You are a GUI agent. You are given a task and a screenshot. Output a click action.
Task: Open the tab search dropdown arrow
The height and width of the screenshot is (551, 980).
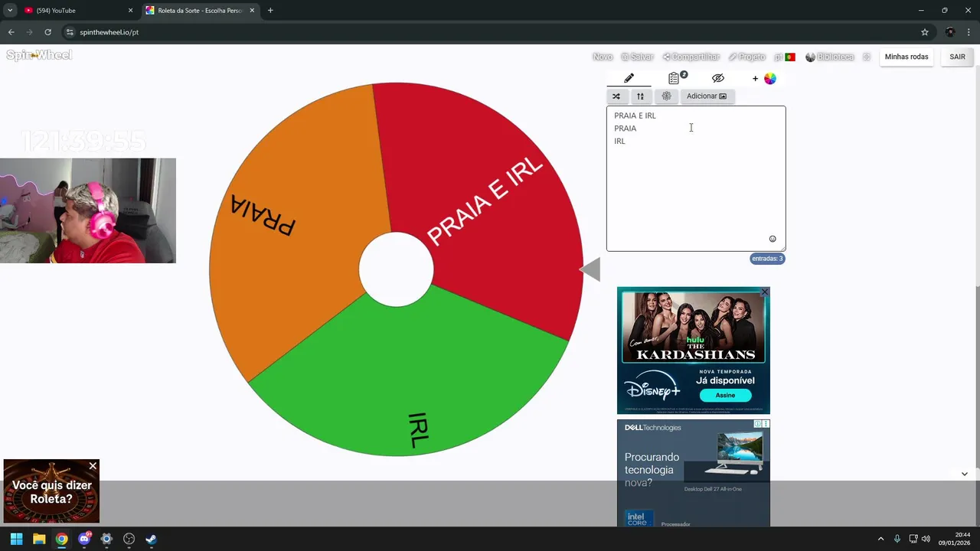point(10,11)
